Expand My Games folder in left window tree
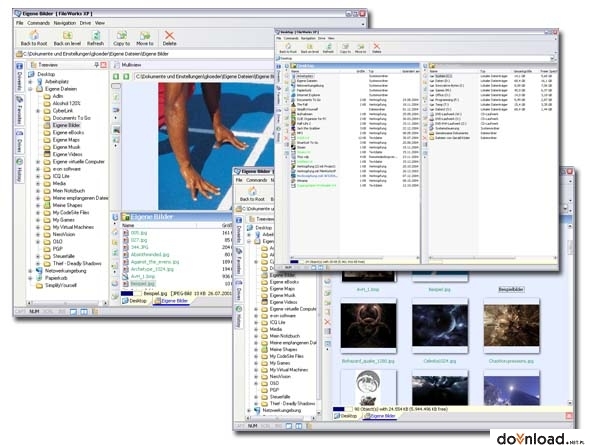590x448 pixels. [x=38, y=220]
